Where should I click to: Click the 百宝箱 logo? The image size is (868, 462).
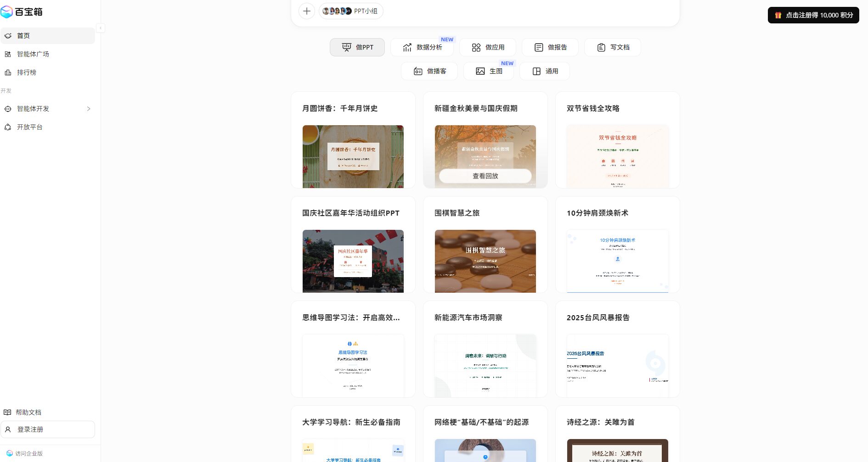(24, 12)
